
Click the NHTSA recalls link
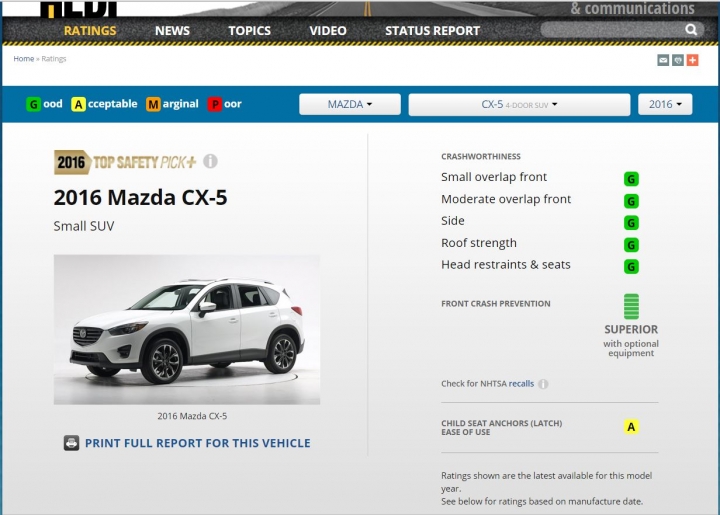coord(521,384)
